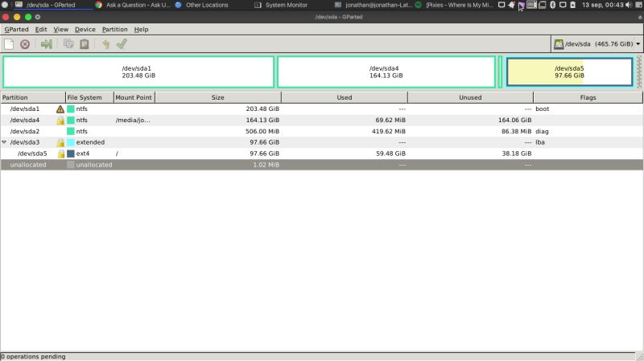644x361 pixels.
Task: Click the 164.06 GiB unused value
Action: tap(514, 120)
